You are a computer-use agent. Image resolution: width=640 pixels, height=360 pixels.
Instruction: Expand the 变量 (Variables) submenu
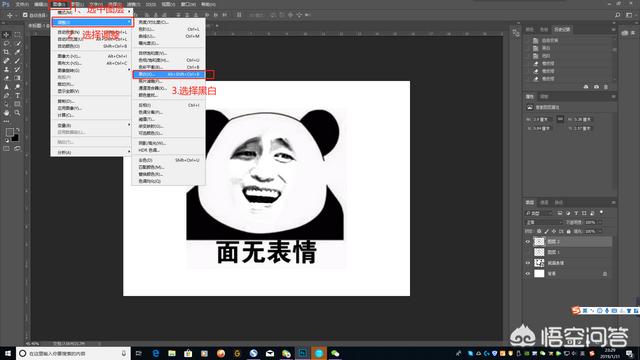[x=129, y=125]
